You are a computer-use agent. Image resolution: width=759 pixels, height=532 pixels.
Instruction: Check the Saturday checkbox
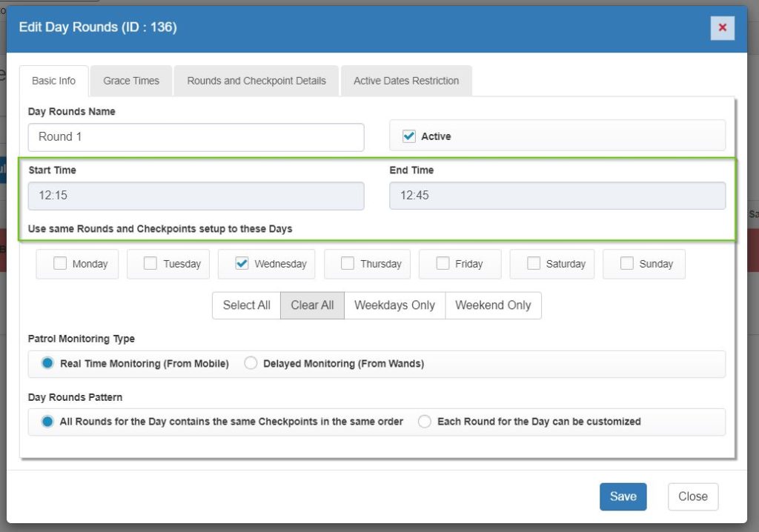(x=534, y=264)
